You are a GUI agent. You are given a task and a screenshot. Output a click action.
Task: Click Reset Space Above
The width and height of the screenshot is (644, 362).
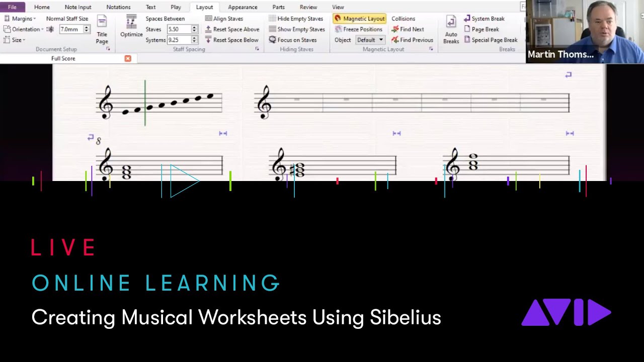(232, 29)
